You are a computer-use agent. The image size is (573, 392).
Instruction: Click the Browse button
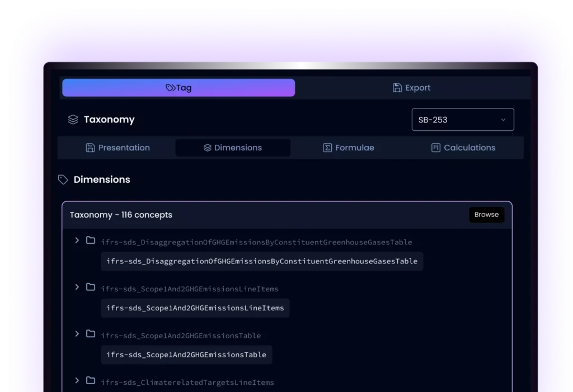(486, 215)
